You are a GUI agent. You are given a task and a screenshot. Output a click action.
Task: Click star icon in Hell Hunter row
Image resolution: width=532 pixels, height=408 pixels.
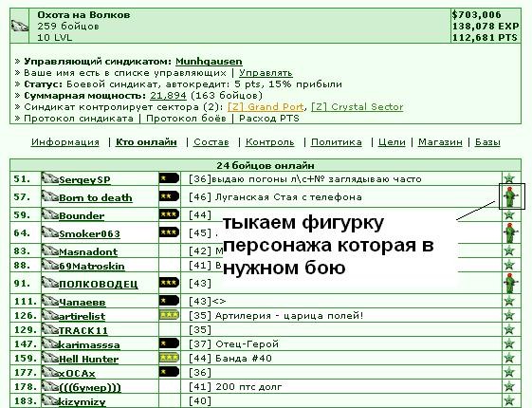pos(509,358)
